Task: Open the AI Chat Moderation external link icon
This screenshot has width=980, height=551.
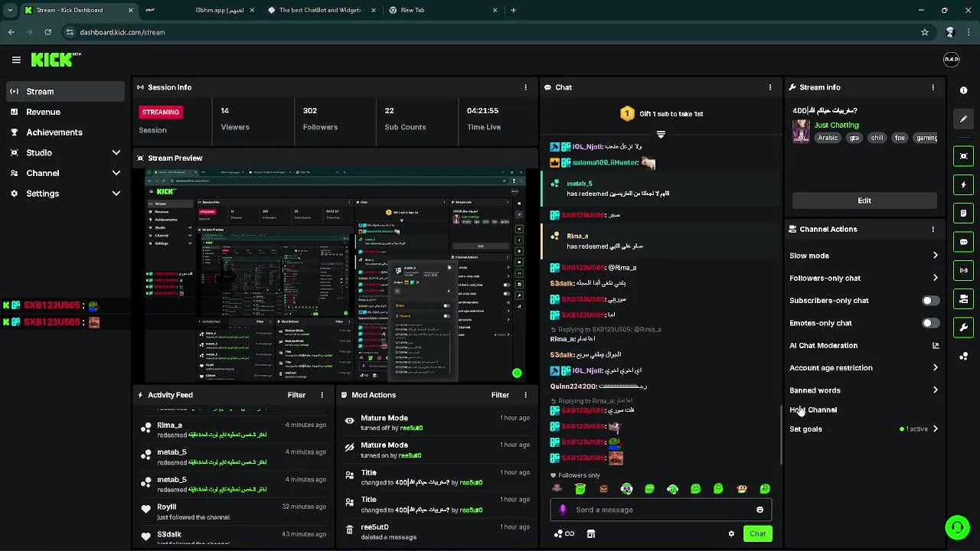Action: pyautogui.click(x=935, y=345)
